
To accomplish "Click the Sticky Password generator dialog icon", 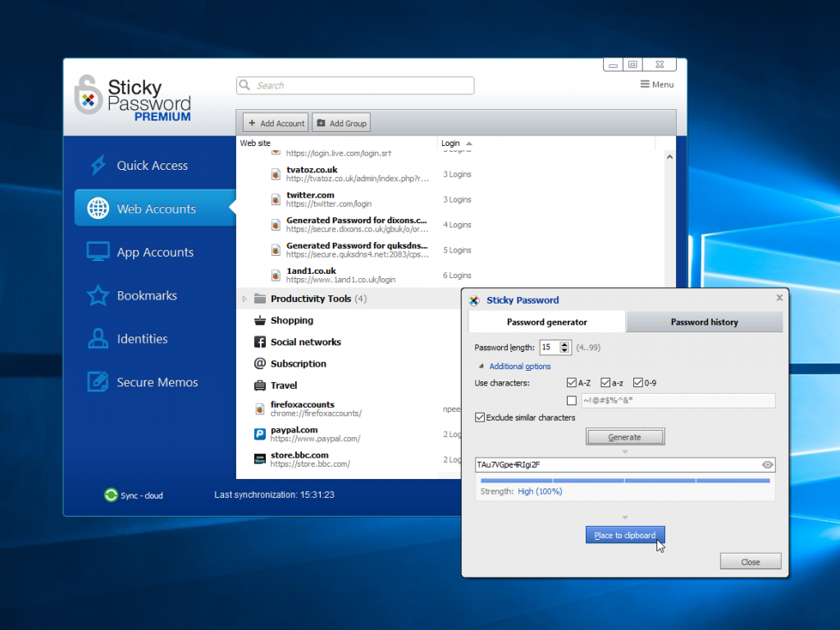I will [474, 300].
